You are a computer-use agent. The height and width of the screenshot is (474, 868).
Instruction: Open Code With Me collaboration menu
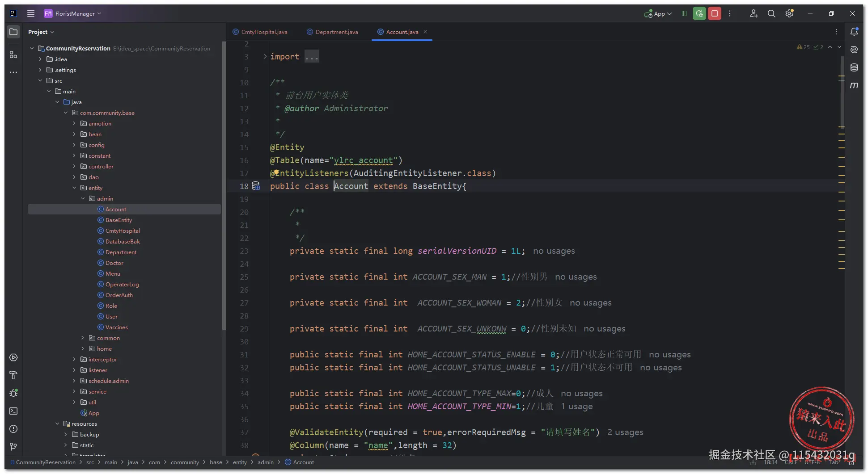click(754, 13)
